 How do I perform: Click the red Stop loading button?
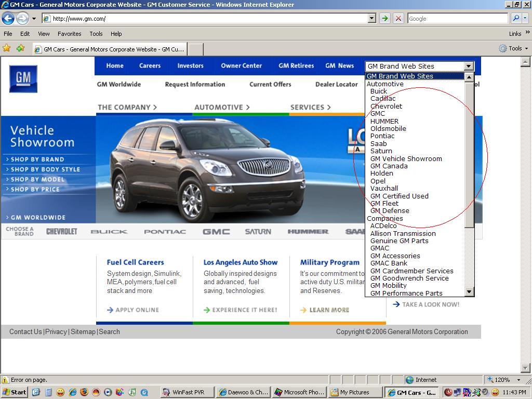point(398,18)
